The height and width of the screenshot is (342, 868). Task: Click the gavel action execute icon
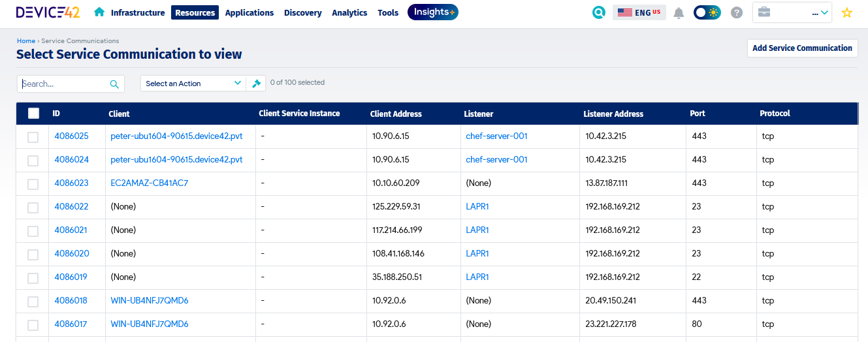click(x=257, y=84)
